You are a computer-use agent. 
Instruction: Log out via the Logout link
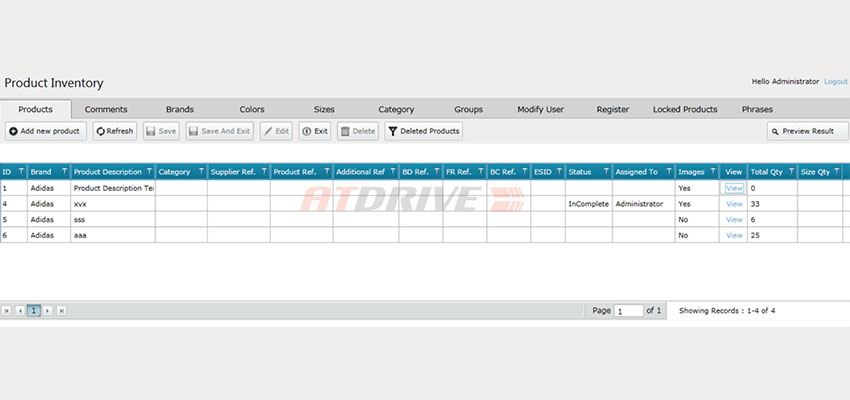tap(835, 81)
